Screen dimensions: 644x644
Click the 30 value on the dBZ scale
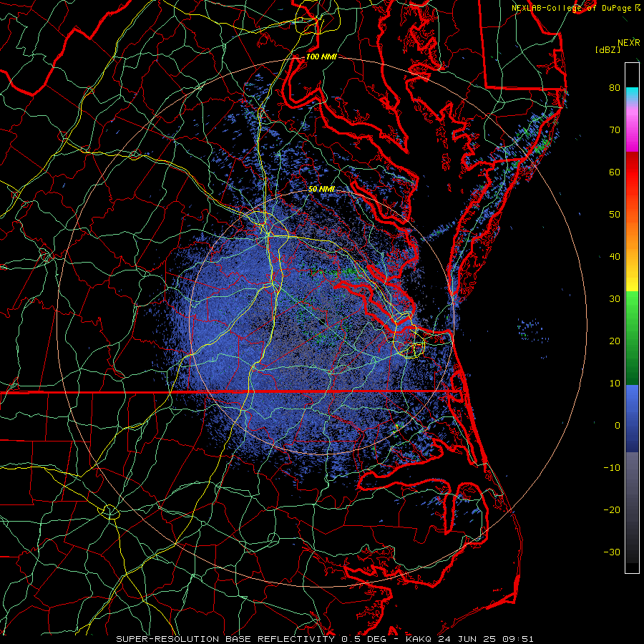tap(615, 298)
